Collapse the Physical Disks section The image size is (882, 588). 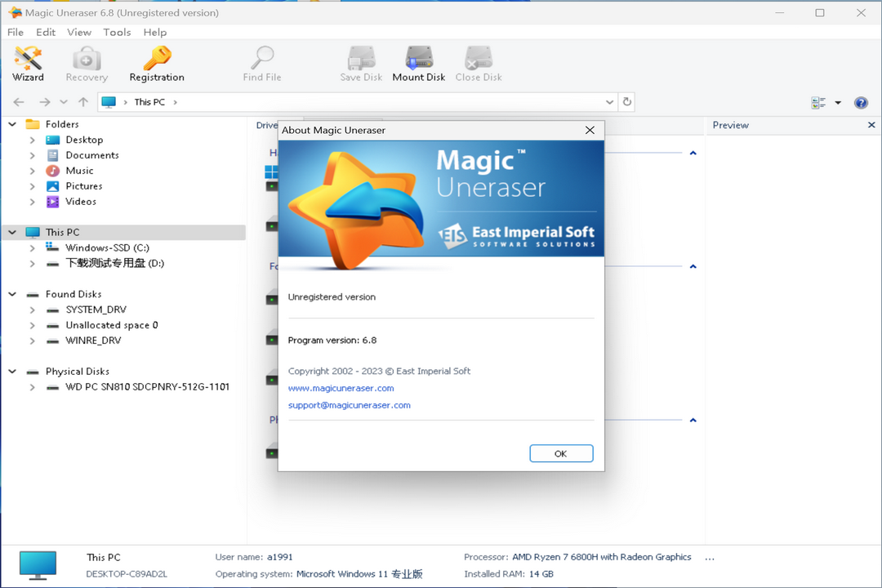click(11, 371)
